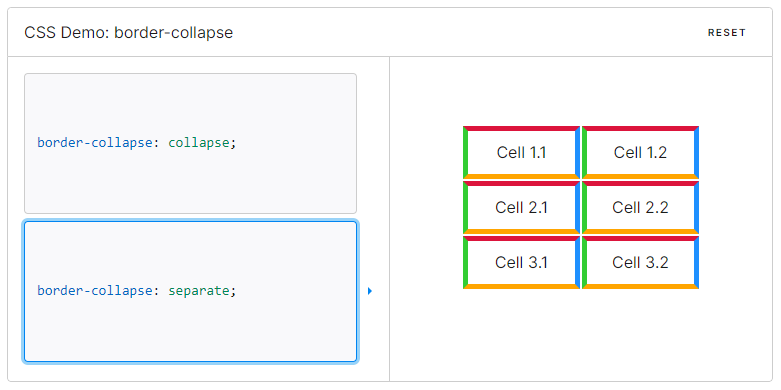Click table cell labeled Cell 1.2

pyautogui.click(x=640, y=152)
